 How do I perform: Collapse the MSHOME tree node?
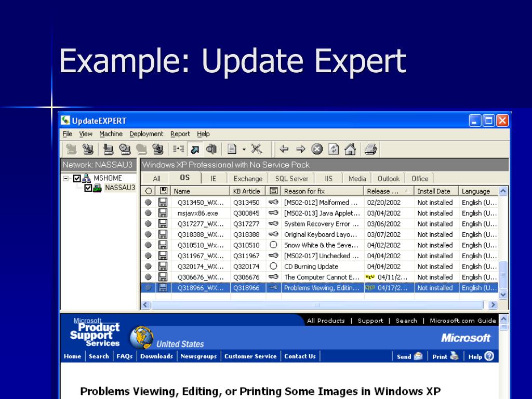pyautogui.click(x=66, y=178)
